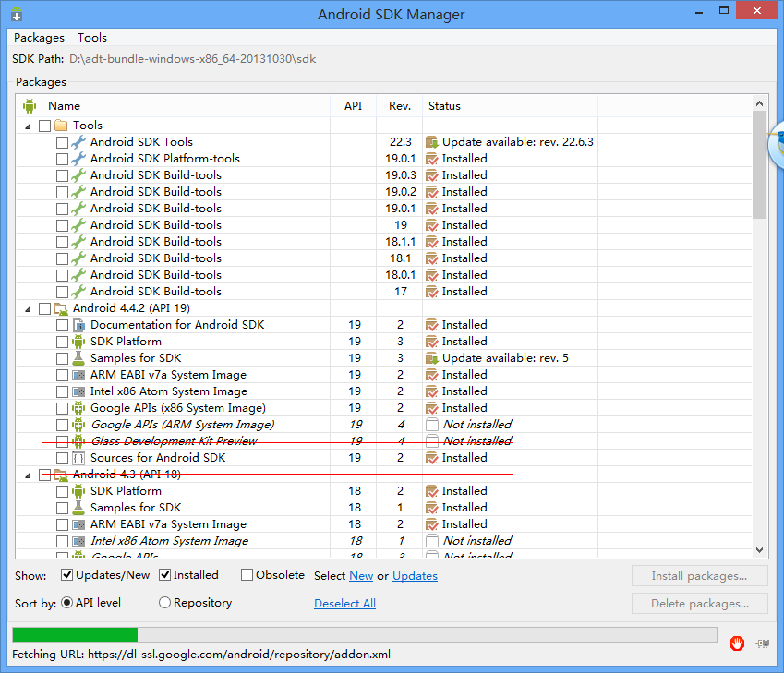
Task: Click the ARM EABI v7a System Image icon for API 18
Action: (x=78, y=524)
